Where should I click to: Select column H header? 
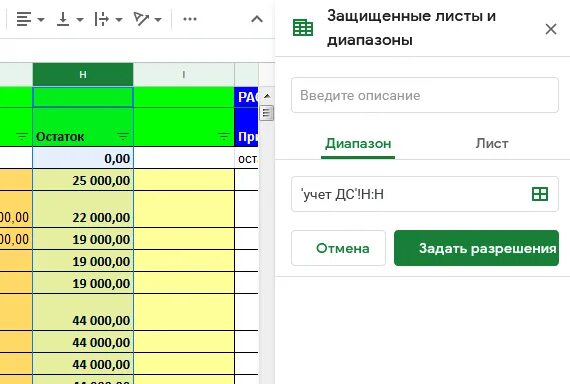click(83, 75)
